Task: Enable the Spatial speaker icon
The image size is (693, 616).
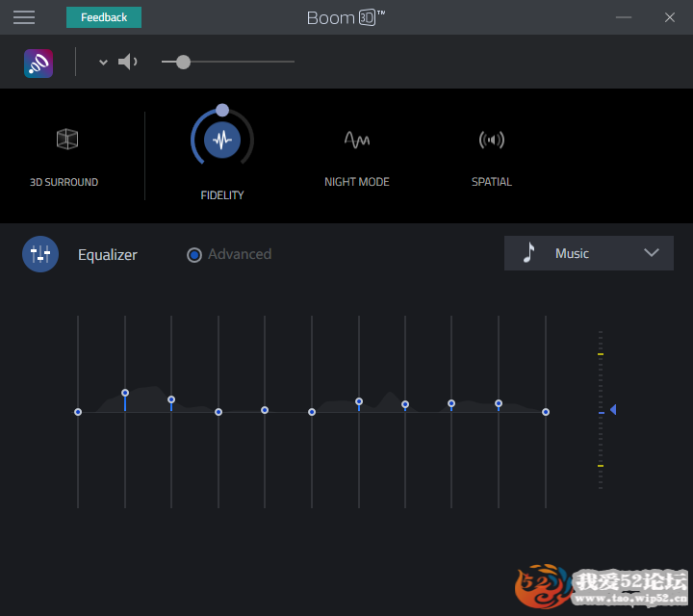Action: tap(492, 141)
